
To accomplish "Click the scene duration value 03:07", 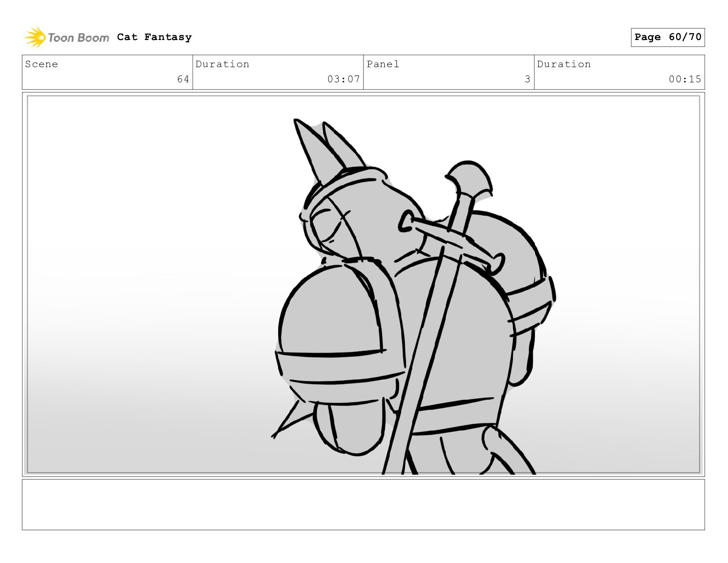I will [343, 79].
